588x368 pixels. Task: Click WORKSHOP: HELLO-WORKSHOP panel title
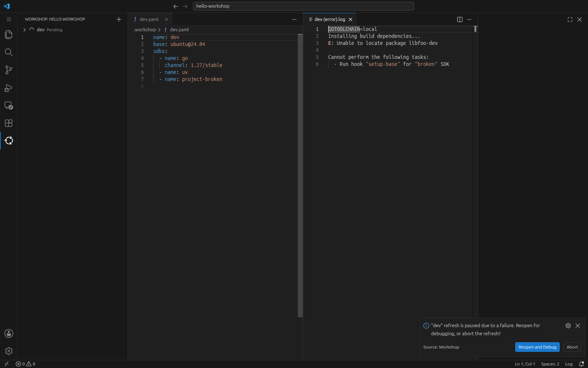click(x=55, y=19)
